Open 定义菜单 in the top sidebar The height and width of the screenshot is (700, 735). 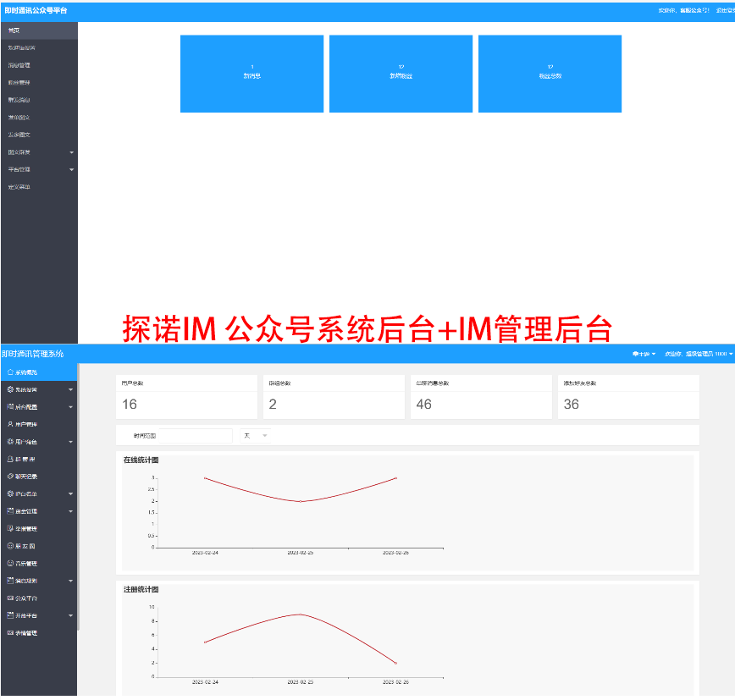[19, 186]
